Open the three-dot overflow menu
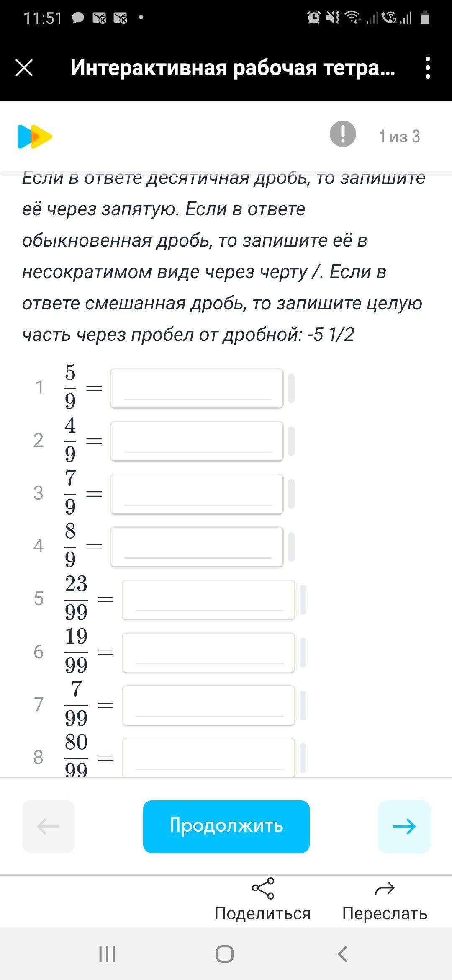This screenshot has height=980, width=452. pos(427,67)
